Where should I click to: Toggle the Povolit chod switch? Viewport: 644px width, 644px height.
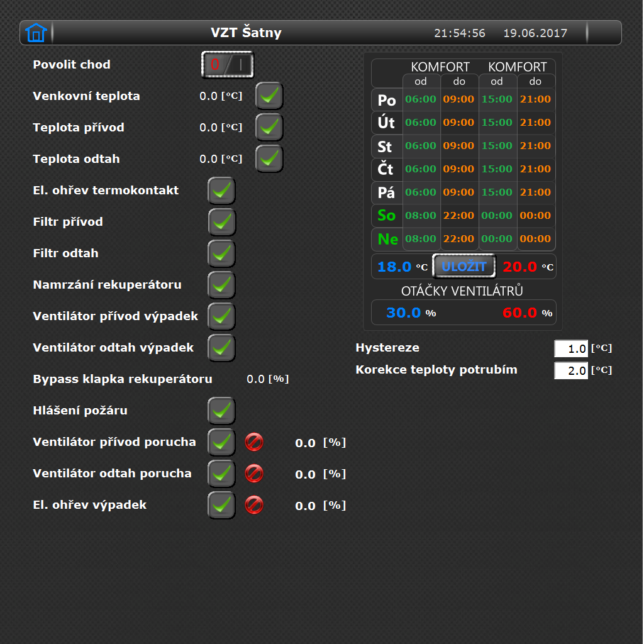tap(228, 65)
